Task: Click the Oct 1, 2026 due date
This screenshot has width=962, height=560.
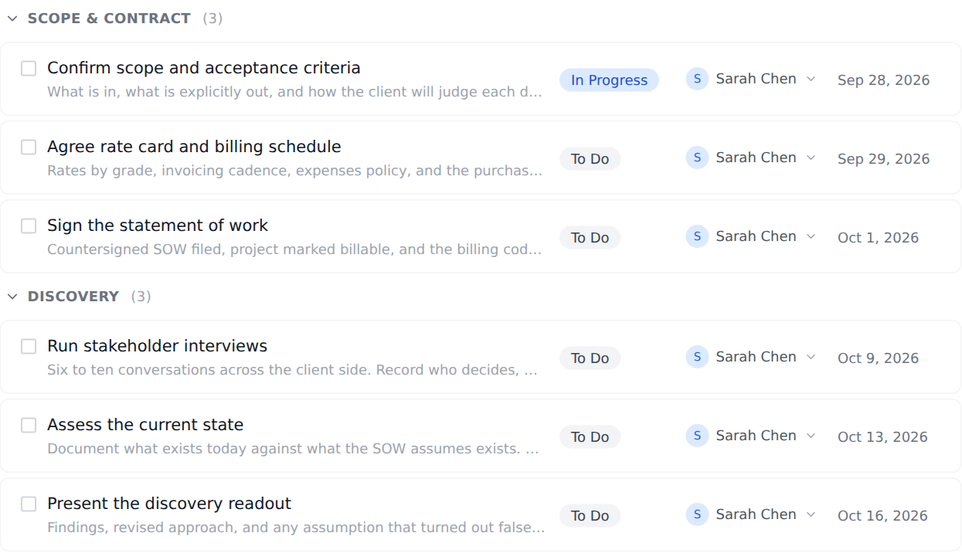Action: pyautogui.click(x=878, y=238)
